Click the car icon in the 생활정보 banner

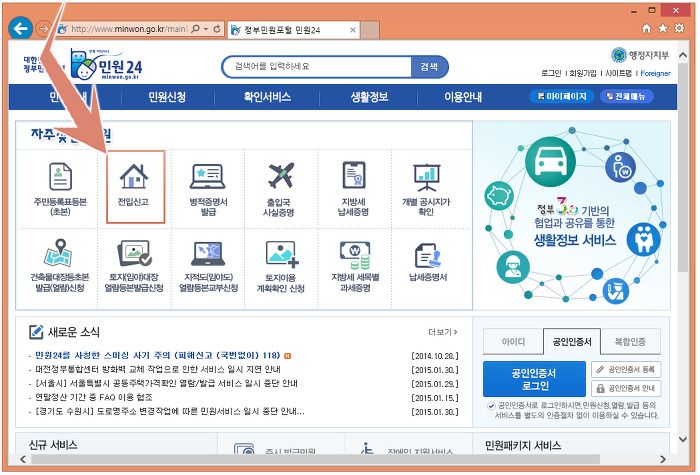pyautogui.click(x=550, y=161)
